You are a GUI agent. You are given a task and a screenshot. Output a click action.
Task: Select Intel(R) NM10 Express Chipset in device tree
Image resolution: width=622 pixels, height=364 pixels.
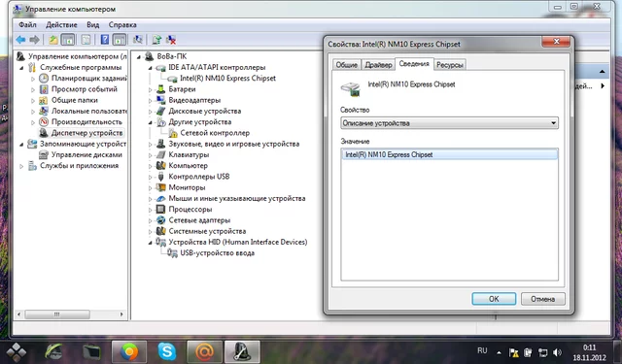(227, 79)
